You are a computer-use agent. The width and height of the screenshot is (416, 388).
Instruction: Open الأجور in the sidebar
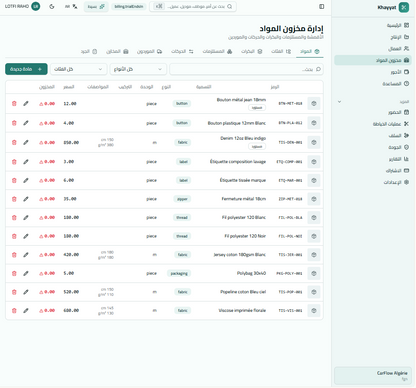(373, 72)
